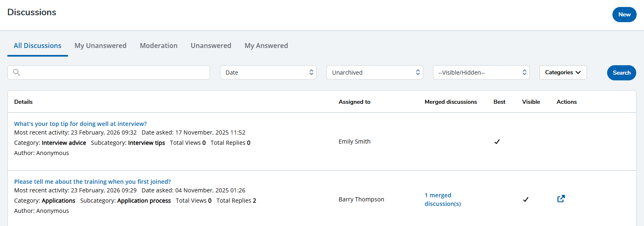Open the Moderation tab
644x226 pixels.
click(159, 46)
